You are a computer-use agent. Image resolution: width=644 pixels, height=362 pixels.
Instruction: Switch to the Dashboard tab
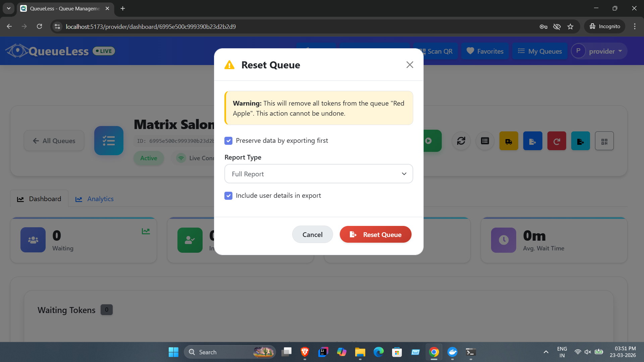pyautogui.click(x=39, y=199)
